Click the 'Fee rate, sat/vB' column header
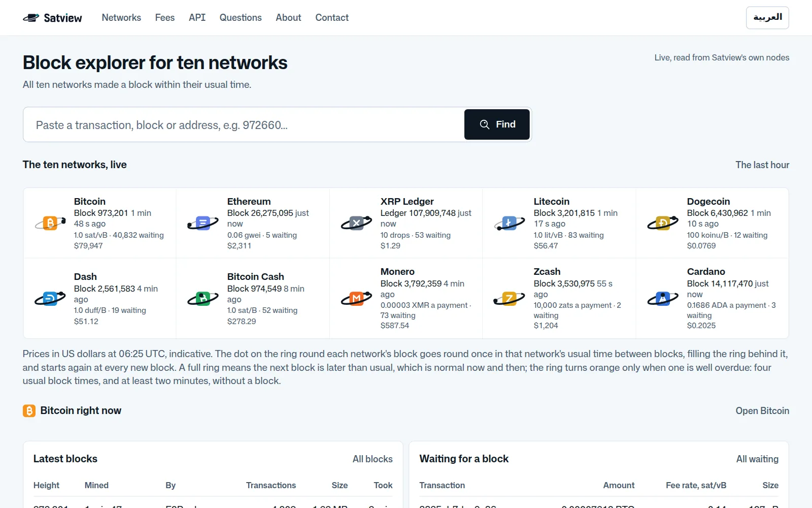This screenshot has width=812, height=508. tap(696, 485)
